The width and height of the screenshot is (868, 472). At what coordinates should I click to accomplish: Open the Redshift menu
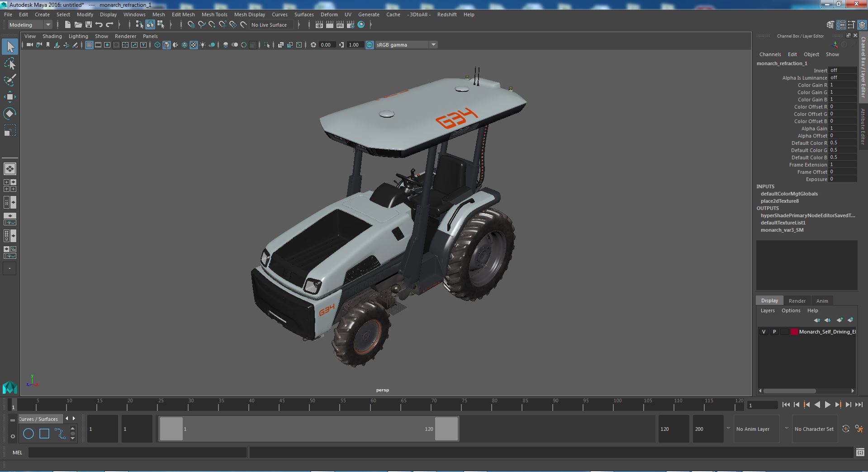pyautogui.click(x=447, y=14)
